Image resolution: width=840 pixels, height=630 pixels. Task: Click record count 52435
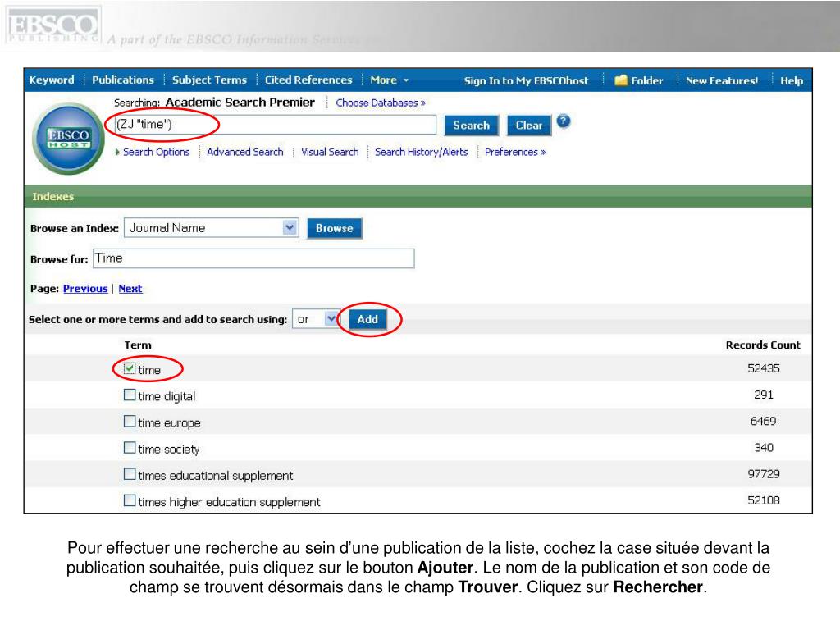[764, 368]
